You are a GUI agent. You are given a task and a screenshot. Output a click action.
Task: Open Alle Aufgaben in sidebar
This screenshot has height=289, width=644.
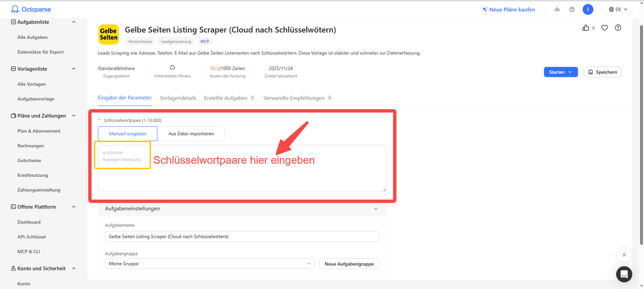(x=33, y=37)
